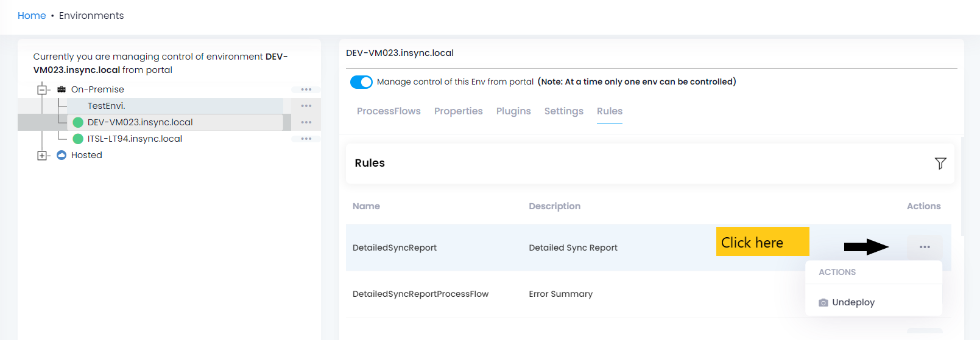Click actions ellipsis for DetailedSyncReport rule

[924, 247]
